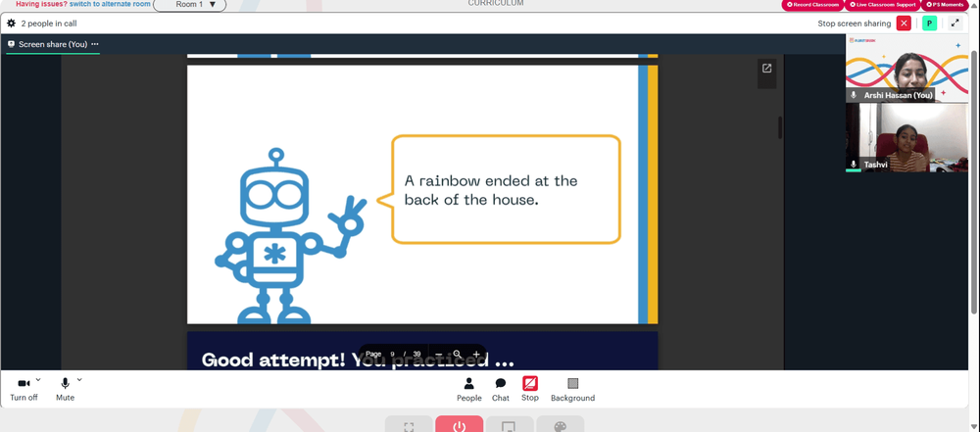980x432 pixels.
Task: Click total pages count 39
Action: pyautogui.click(x=416, y=355)
